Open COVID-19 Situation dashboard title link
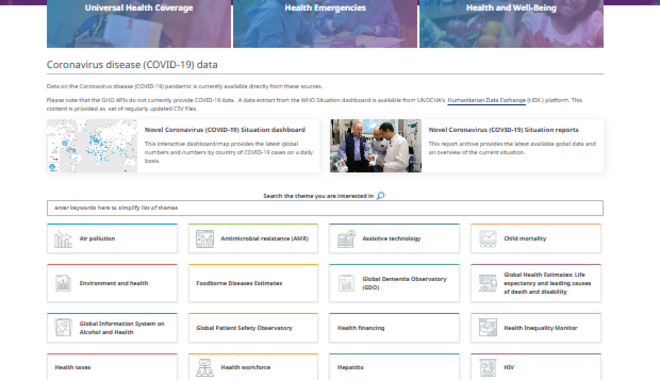660x380 pixels. coord(225,130)
